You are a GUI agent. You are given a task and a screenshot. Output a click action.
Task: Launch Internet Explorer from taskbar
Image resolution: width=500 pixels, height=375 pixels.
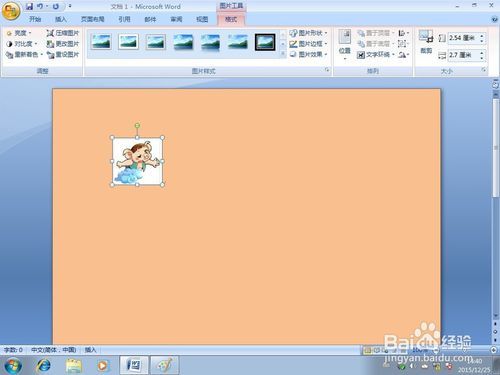click(x=43, y=366)
